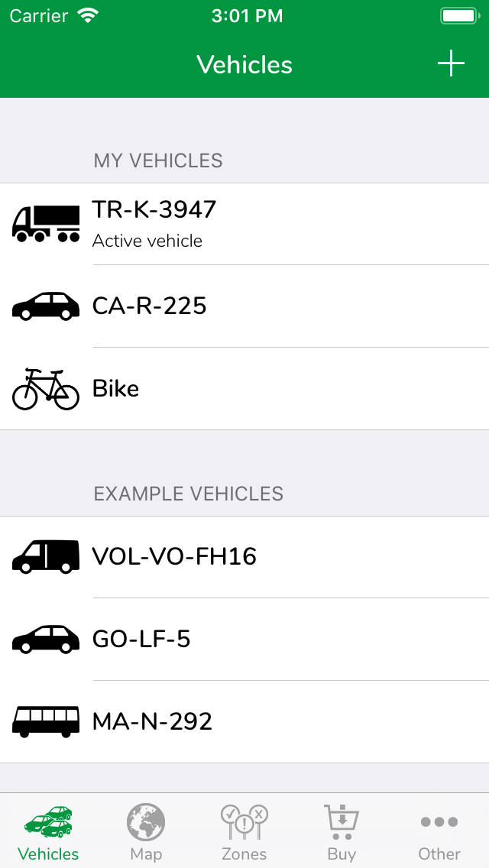Click the bus icon beside MA-N-292

46,722
